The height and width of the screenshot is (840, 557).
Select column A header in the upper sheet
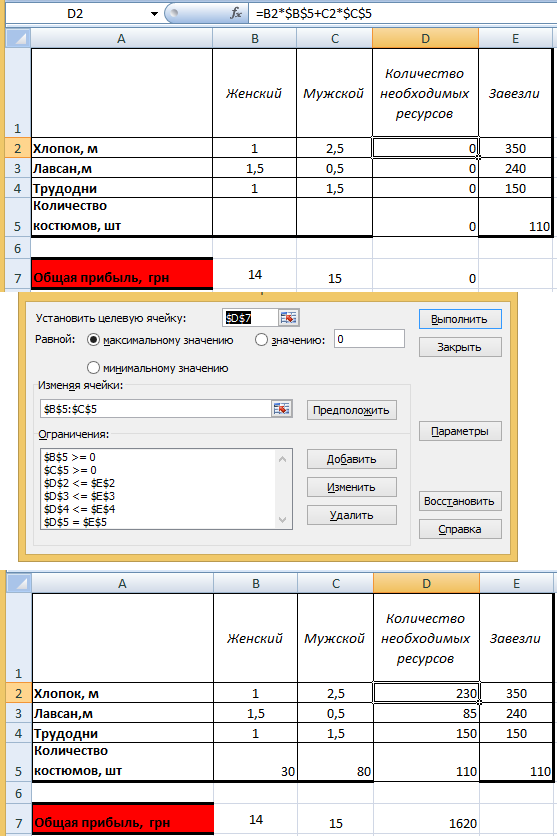click(x=122, y=38)
